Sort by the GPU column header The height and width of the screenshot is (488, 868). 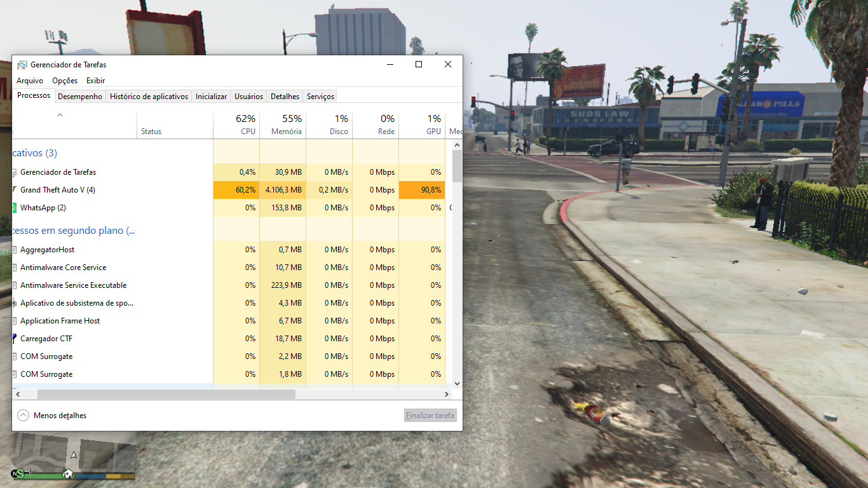[x=422, y=125]
